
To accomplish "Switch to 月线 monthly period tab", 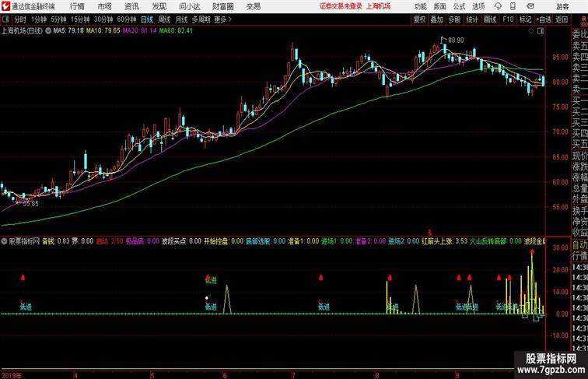I will point(181,19).
